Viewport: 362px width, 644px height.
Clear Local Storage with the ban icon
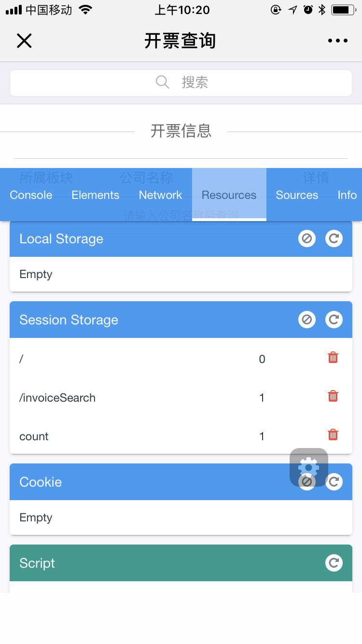pos(306,238)
